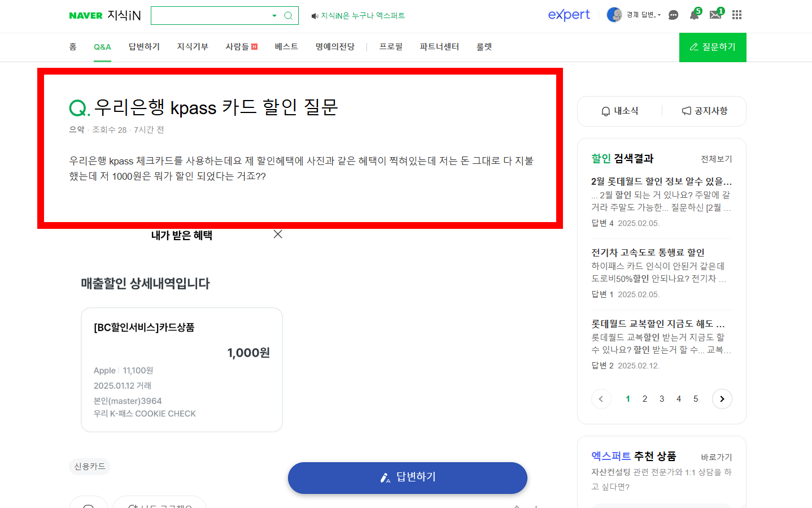This screenshot has height=508, width=812.
Task: Open the search box dropdown arrow
Action: point(274,15)
